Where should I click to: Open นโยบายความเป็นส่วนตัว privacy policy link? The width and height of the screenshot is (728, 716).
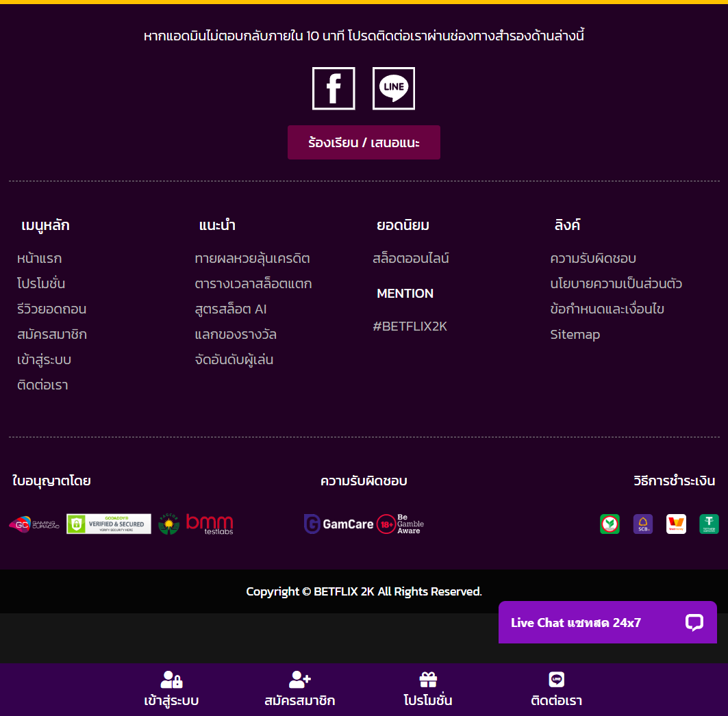coord(616,284)
